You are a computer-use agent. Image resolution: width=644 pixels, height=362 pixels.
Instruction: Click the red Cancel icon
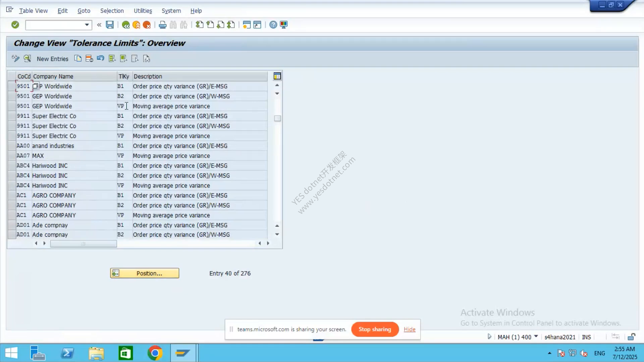[147, 25]
